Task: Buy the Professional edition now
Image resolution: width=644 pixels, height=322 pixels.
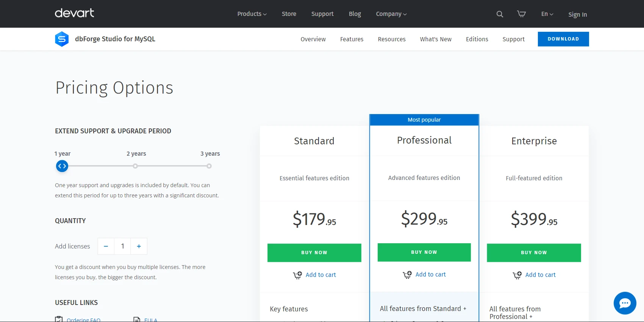Action: [424, 252]
